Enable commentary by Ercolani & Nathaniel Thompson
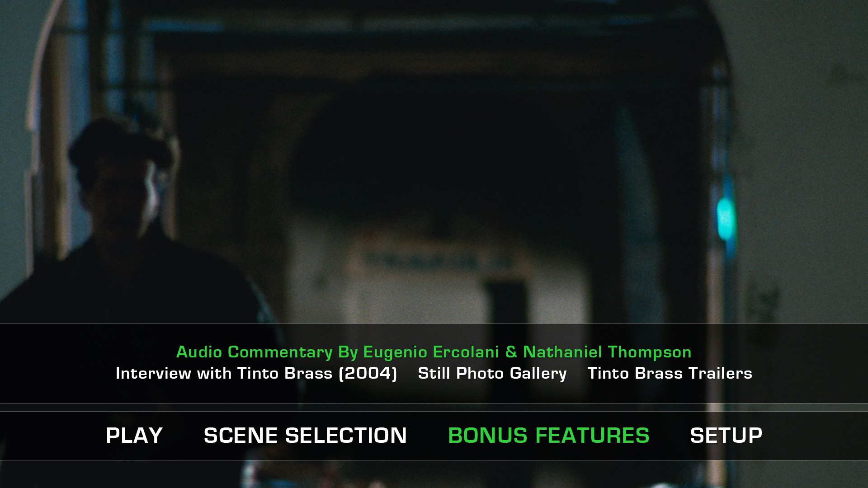 tap(434, 352)
